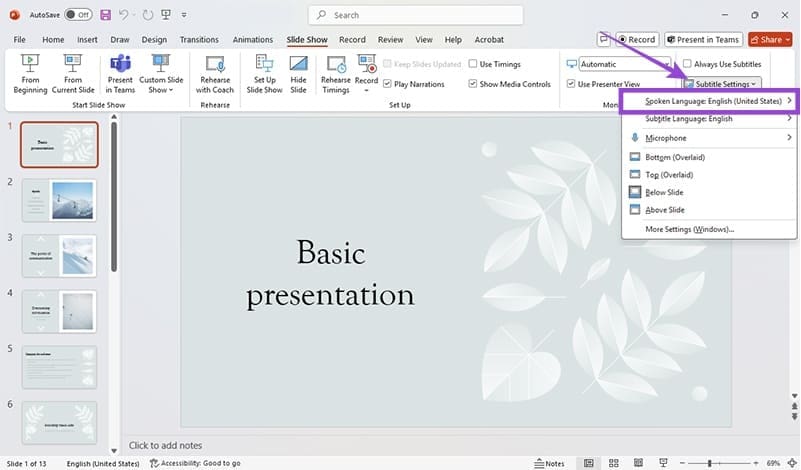
Task: Click Present in Teams ribbon icon
Action: (120, 75)
